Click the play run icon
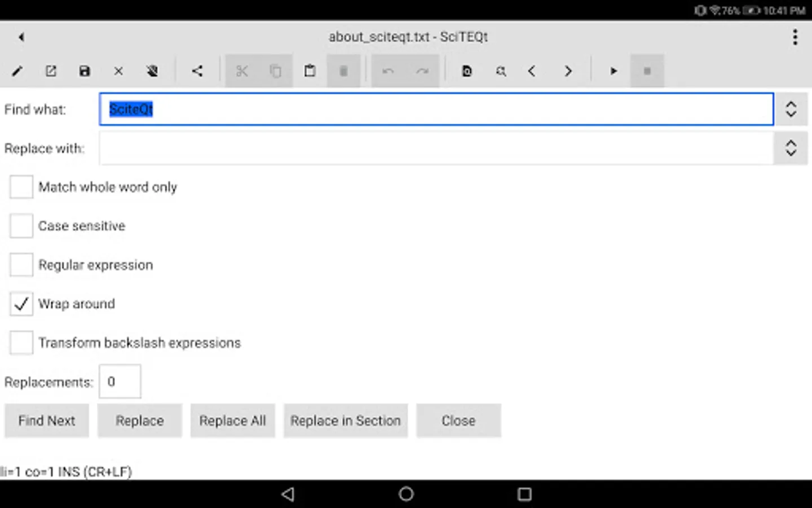Image resolution: width=812 pixels, height=508 pixels. coord(614,71)
